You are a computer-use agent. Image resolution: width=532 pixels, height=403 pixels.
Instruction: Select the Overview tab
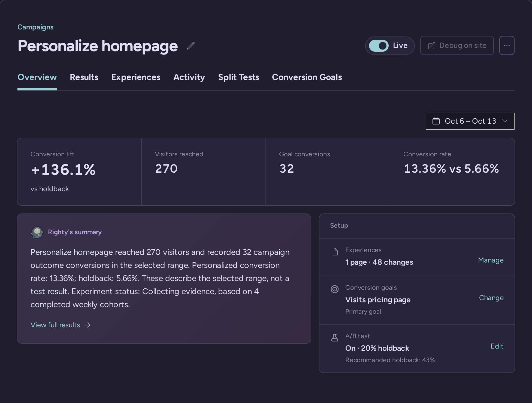coord(37,77)
